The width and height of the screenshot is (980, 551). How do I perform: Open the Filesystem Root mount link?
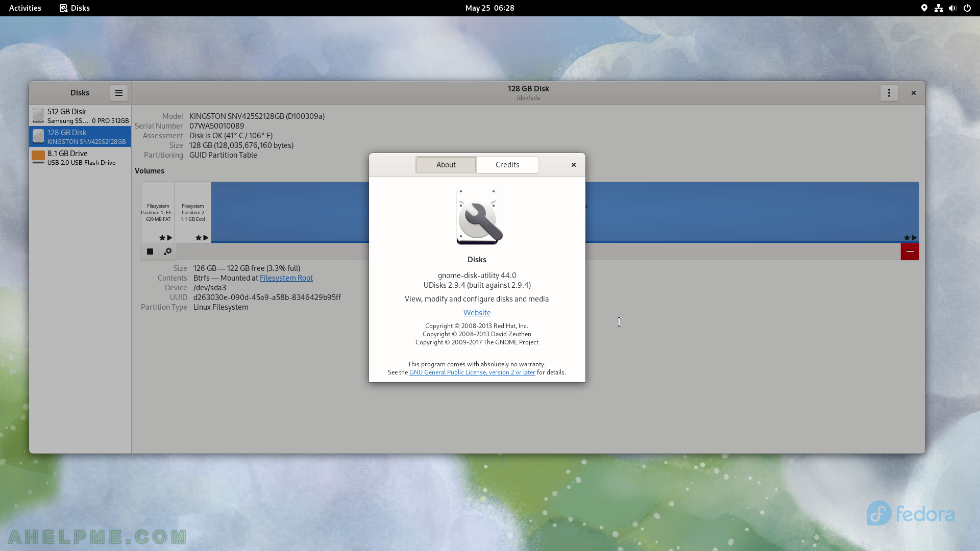tap(286, 278)
